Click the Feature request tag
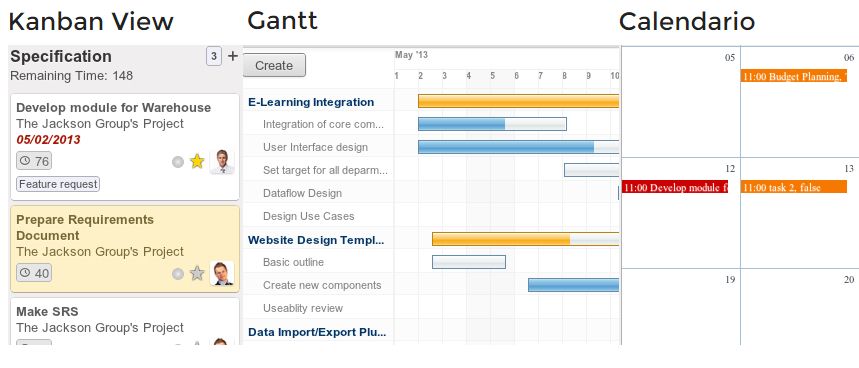Image resolution: width=859 pixels, height=368 pixels. (x=58, y=185)
